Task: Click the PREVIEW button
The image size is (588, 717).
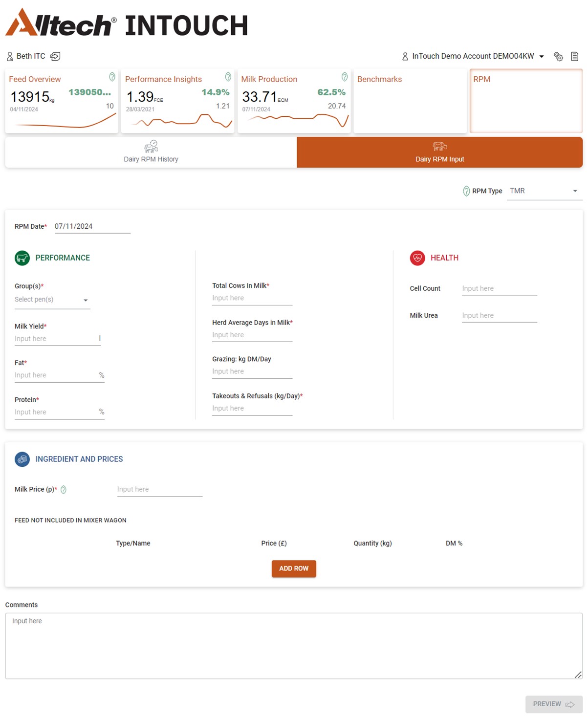Action: click(554, 704)
